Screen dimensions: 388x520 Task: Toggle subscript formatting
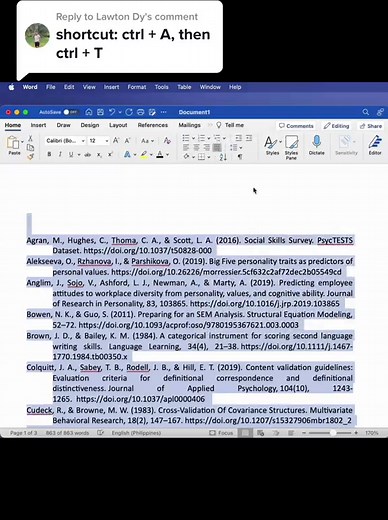tap(99, 155)
